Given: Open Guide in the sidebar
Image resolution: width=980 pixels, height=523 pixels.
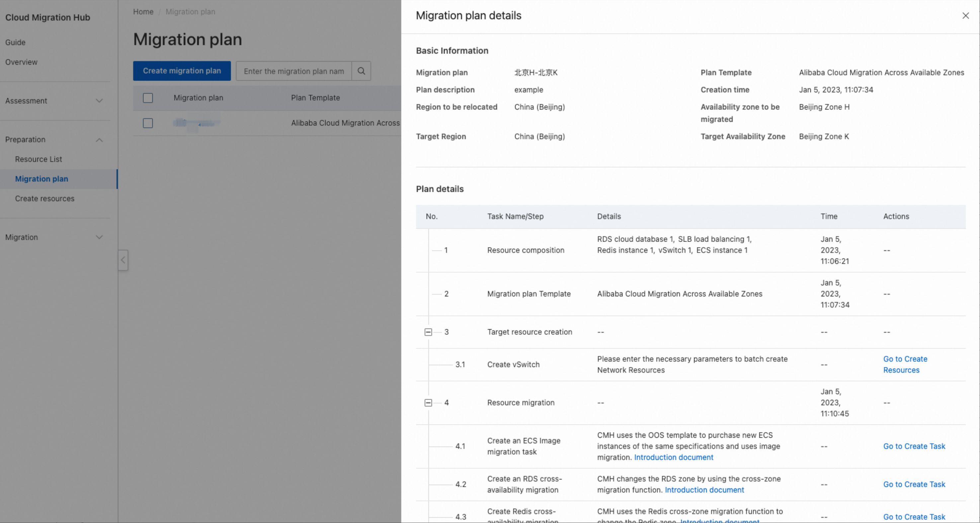Looking at the screenshot, I should 15,42.
